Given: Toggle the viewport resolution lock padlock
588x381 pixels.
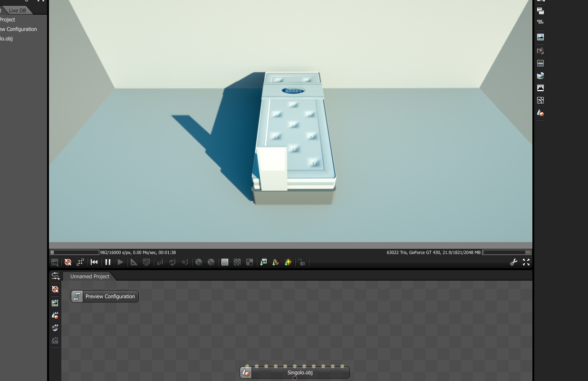Looking at the screenshot, I should [x=302, y=262].
